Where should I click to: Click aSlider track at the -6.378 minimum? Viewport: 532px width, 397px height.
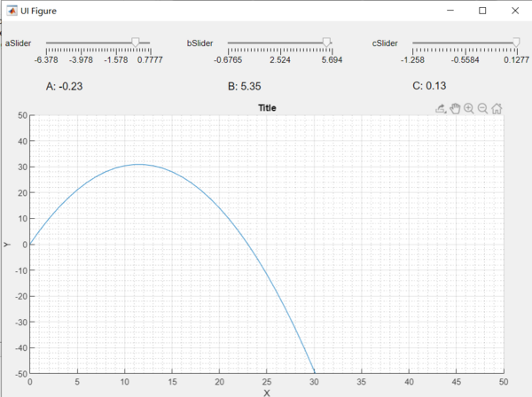click(x=46, y=43)
